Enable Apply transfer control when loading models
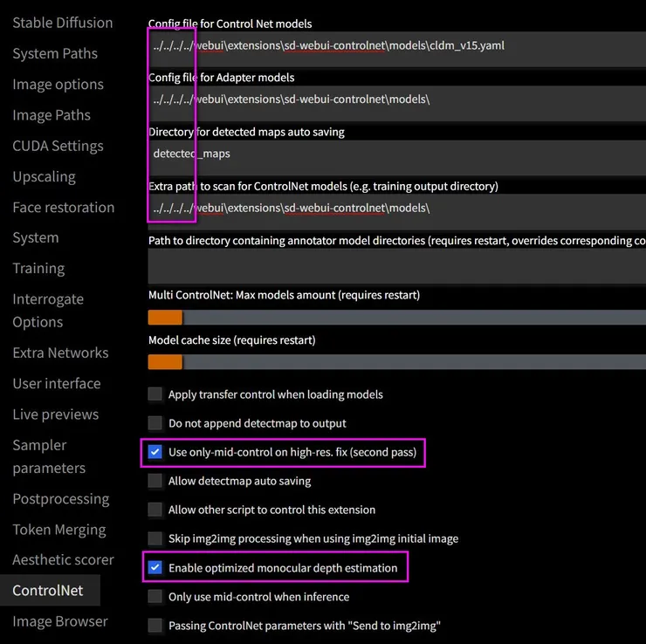This screenshot has height=644, width=646. (155, 394)
